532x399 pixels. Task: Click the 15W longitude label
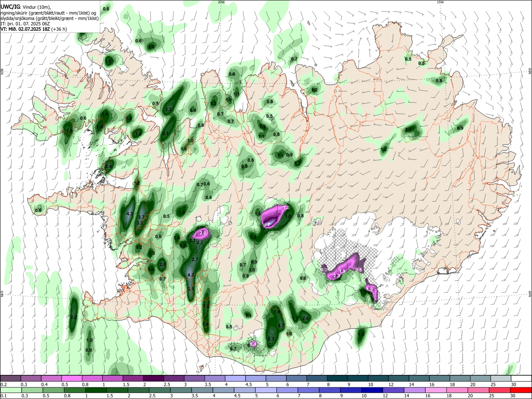440,2
